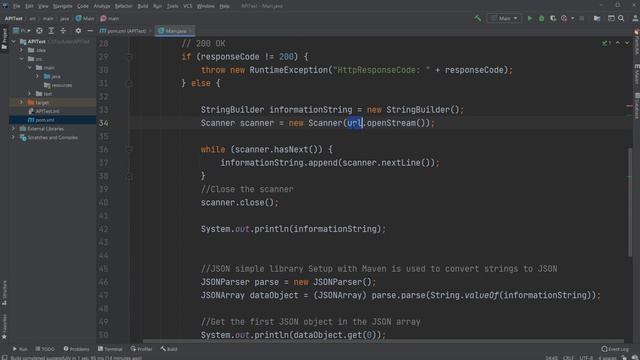Click Collapse All in Project panel

[63, 31]
